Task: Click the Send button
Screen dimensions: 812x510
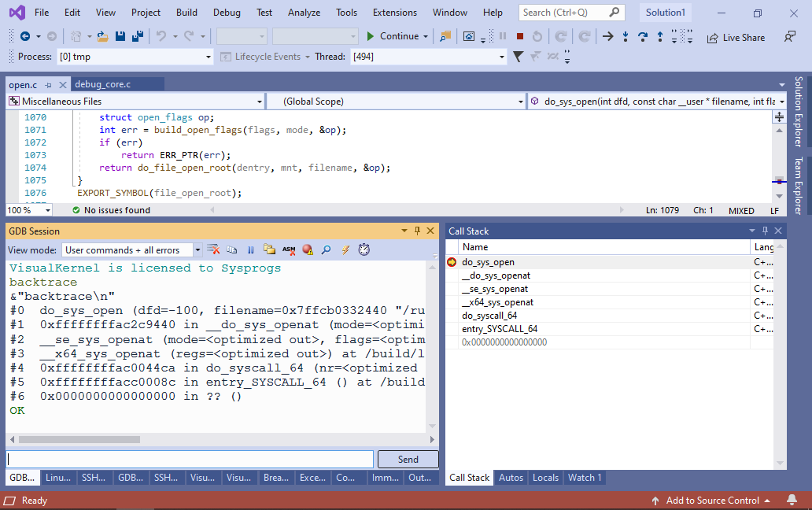Action: coord(408,460)
